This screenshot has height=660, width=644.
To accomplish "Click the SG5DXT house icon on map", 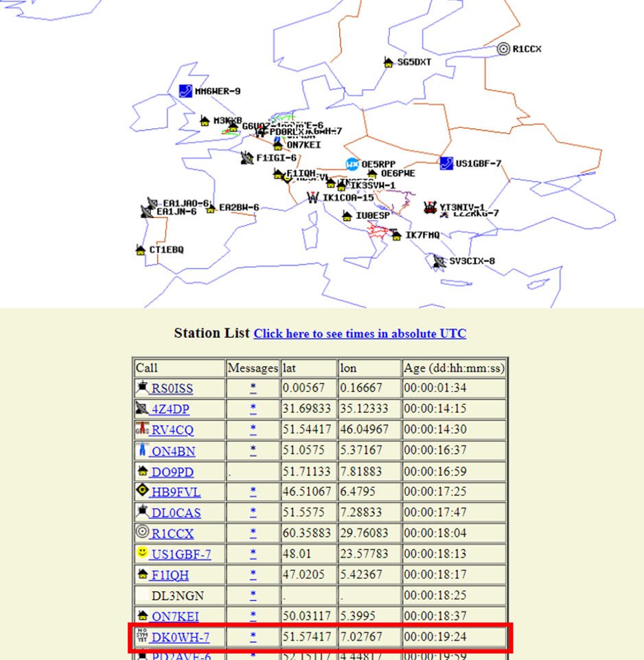I will click(389, 62).
